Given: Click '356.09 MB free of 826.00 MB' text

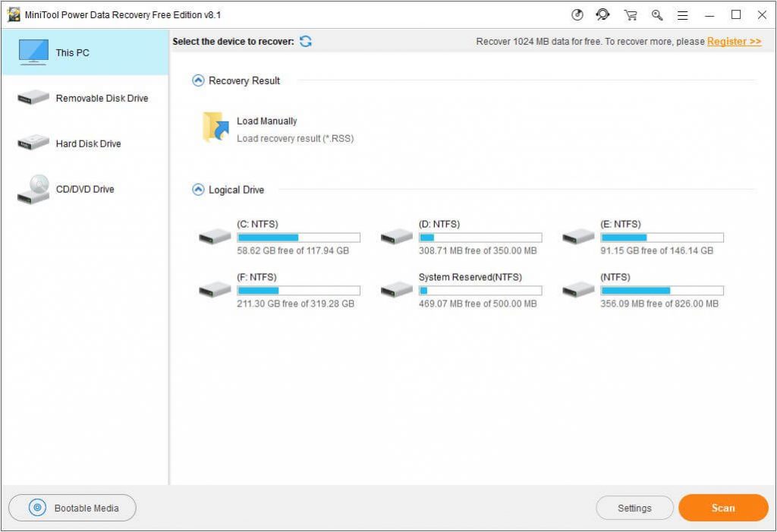Looking at the screenshot, I should click(x=659, y=304).
